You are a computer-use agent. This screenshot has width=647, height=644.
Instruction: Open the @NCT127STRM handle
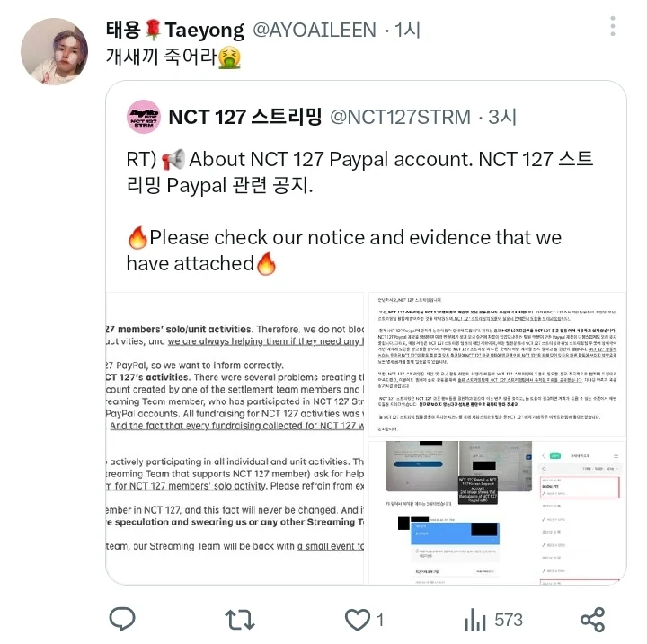400,117
